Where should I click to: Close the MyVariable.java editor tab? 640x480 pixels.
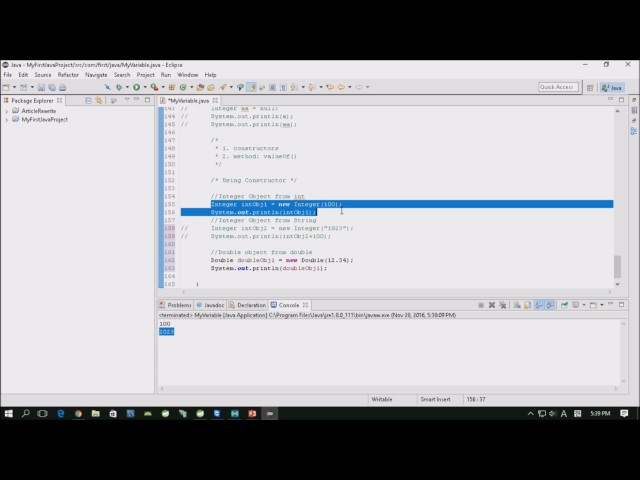[215, 100]
